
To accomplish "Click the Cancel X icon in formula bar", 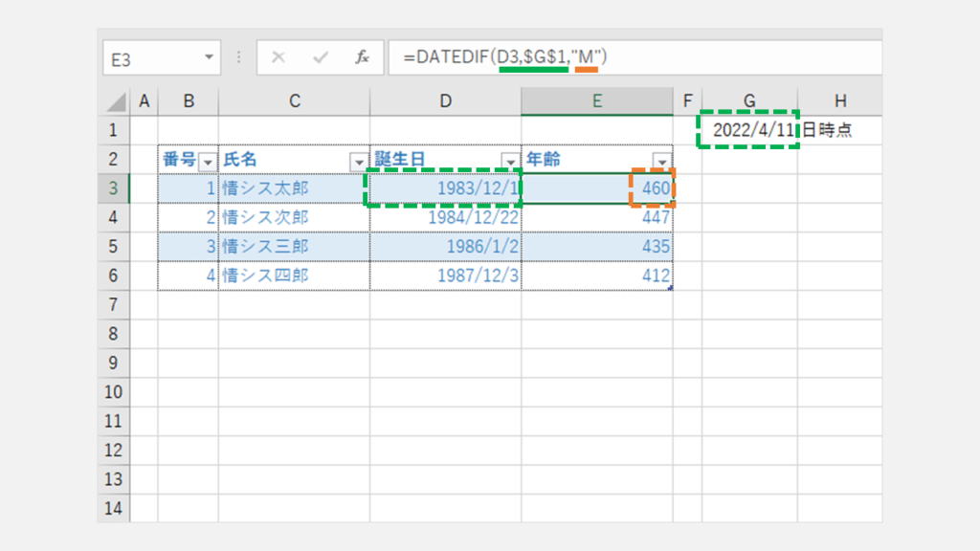I will click(x=278, y=57).
